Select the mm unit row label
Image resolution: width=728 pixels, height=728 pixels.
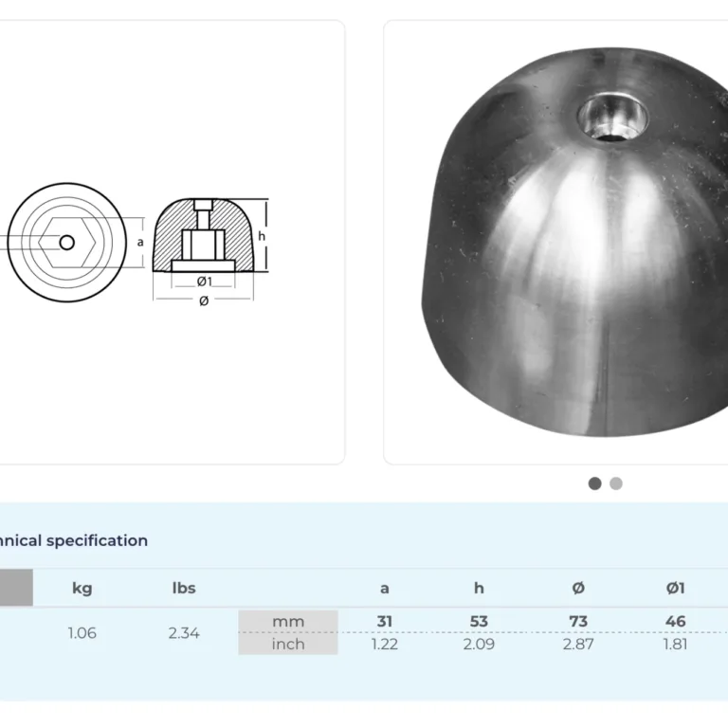[288, 622]
